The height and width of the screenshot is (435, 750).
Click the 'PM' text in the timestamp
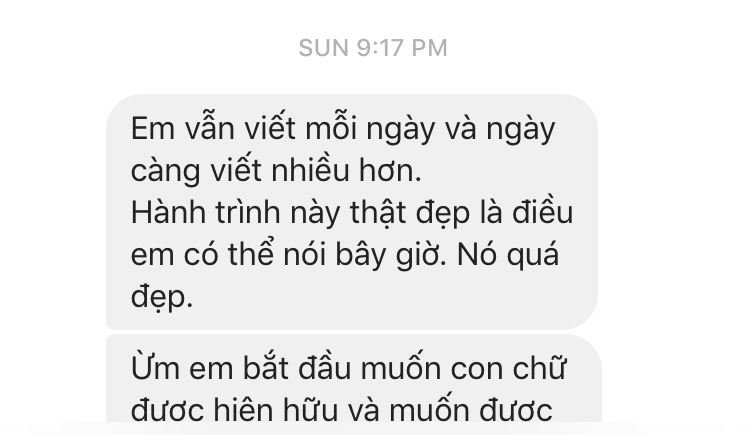(430, 48)
